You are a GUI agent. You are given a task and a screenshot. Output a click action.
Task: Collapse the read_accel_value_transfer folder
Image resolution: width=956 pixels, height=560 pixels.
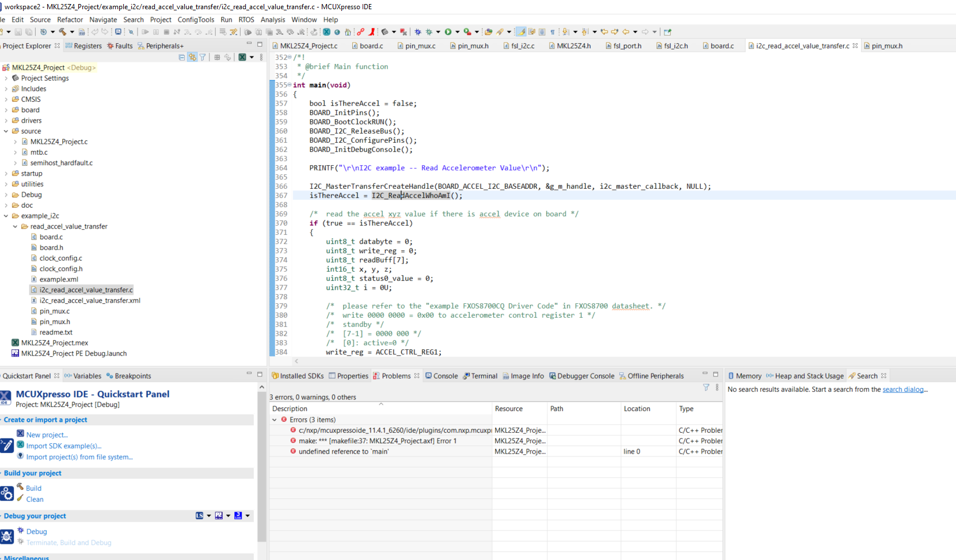tap(16, 226)
